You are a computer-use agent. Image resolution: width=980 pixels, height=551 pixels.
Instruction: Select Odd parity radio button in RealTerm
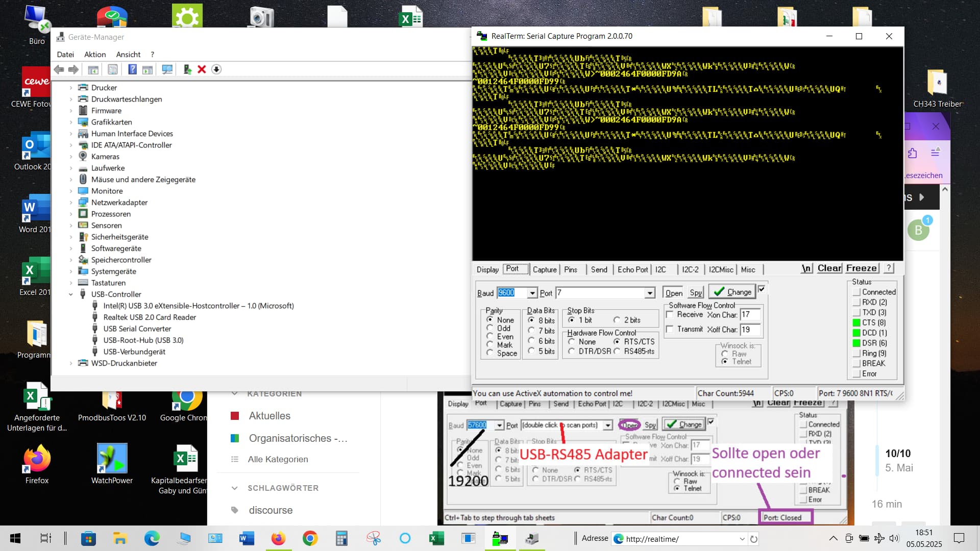point(490,328)
